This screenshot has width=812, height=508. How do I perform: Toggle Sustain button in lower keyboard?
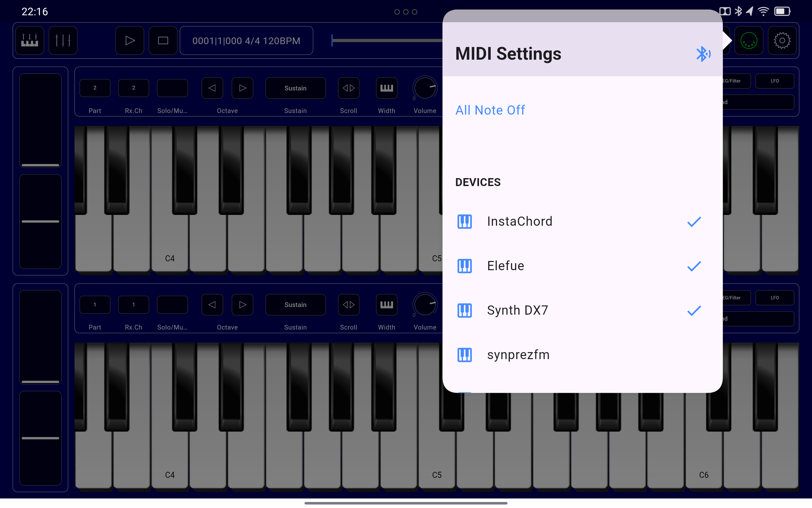click(x=295, y=305)
